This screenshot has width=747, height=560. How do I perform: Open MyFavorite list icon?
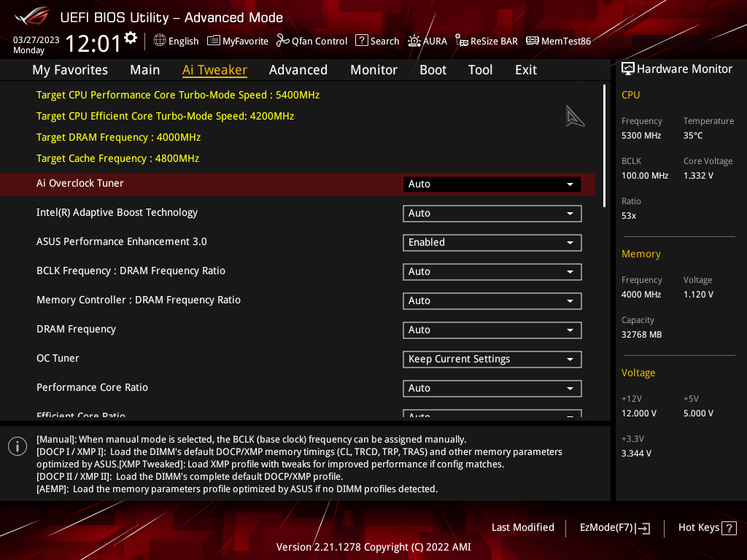coord(214,41)
